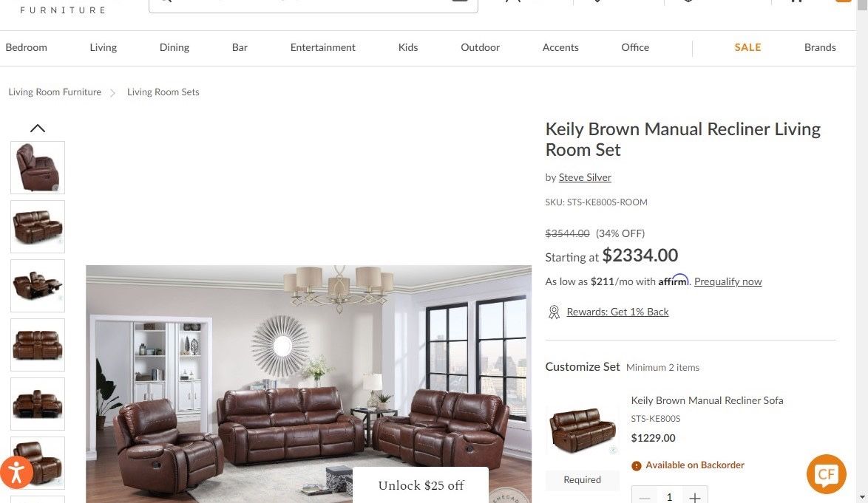Follow the Steve Silver brand link
The height and width of the screenshot is (503, 868).
pyautogui.click(x=585, y=177)
